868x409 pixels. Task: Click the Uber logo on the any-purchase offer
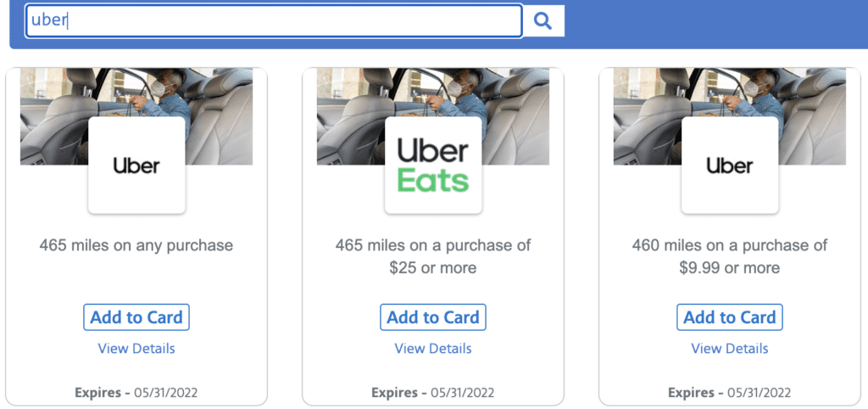pyautogui.click(x=136, y=165)
